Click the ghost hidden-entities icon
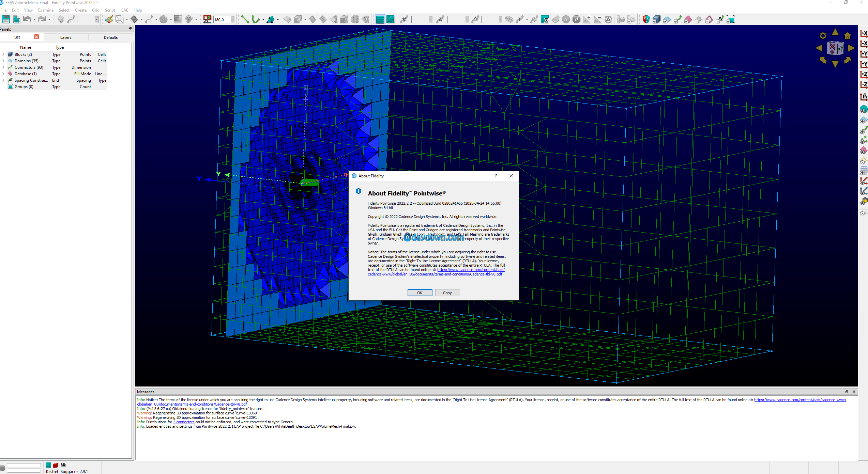This screenshot has width=868, height=474. tap(189, 19)
